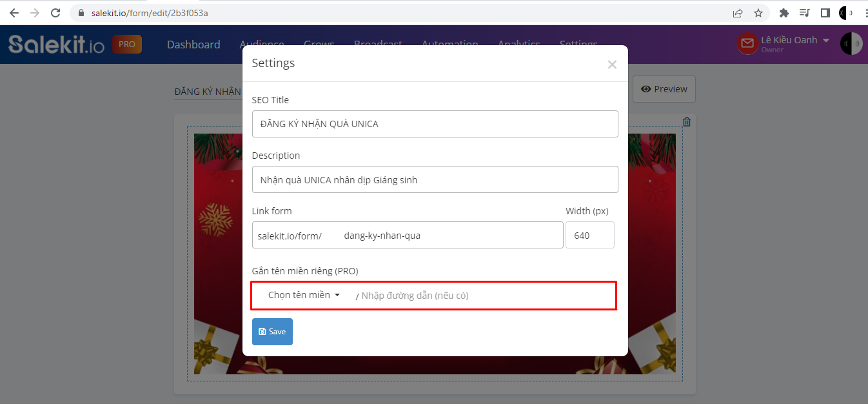The height and width of the screenshot is (404, 868).
Task: Click the PRO badge
Action: [127, 45]
